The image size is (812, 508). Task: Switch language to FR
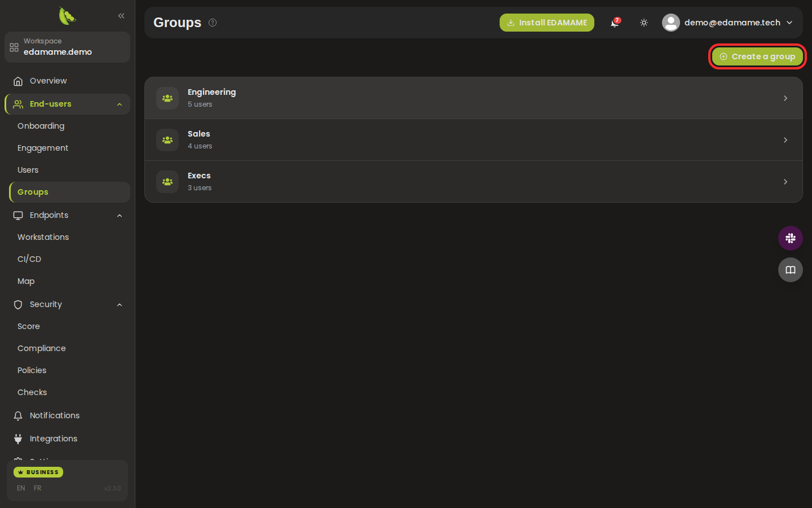tap(37, 488)
